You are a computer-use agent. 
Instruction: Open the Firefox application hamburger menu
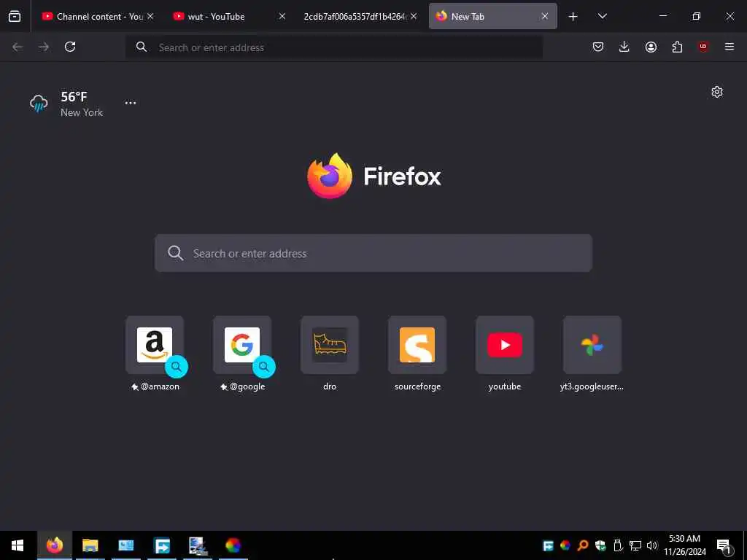pyautogui.click(x=729, y=47)
